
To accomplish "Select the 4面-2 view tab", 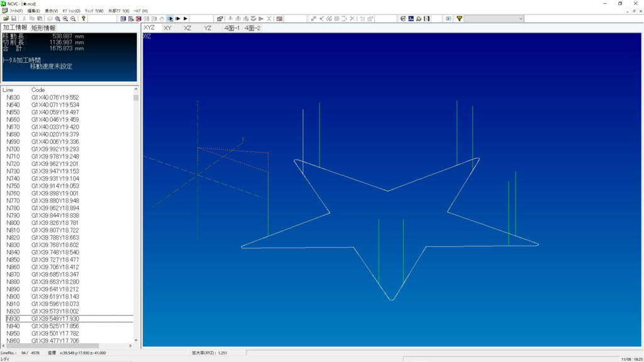I will click(x=252, y=28).
